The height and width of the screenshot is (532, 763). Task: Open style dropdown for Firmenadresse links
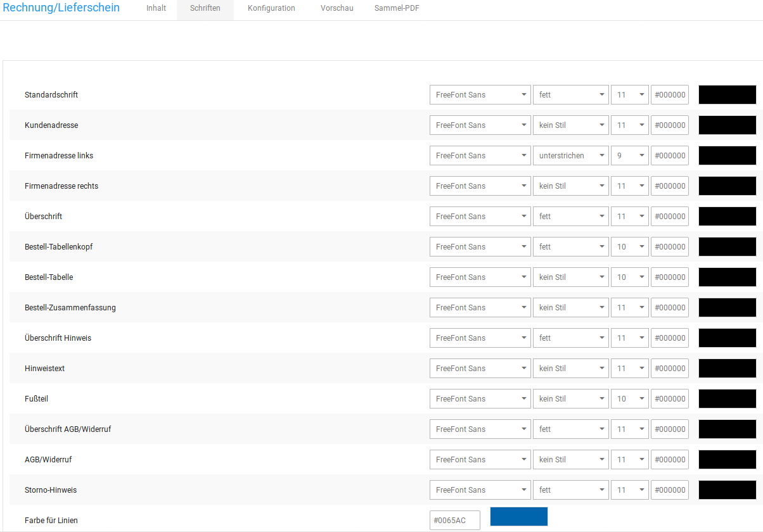[570, 156]
